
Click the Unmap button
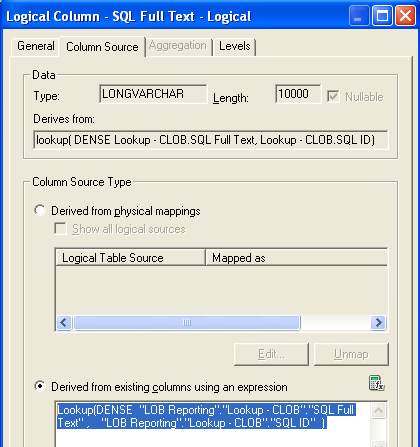click(x=351, y=354)
